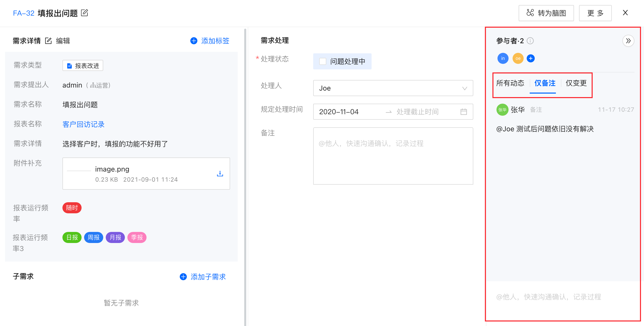This screenshot has height=326, width=644.
Task: Switch to the 仅变更 tab
Action: pos(576,83)
